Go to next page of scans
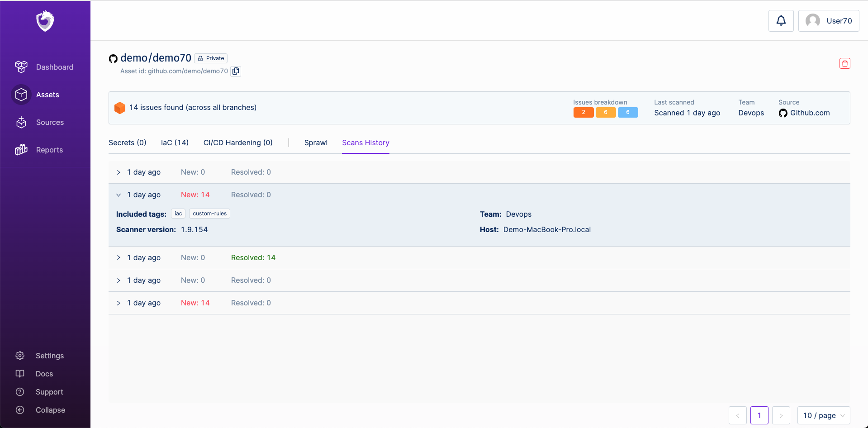The height and width of the screenshot is (428, 868). click(x=781, y=415)
